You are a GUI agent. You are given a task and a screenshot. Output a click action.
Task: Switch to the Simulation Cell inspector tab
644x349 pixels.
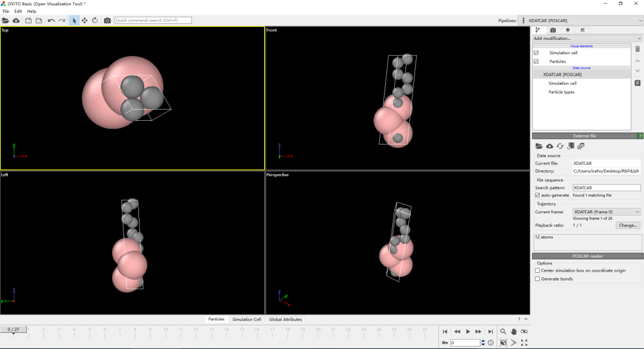246,319
